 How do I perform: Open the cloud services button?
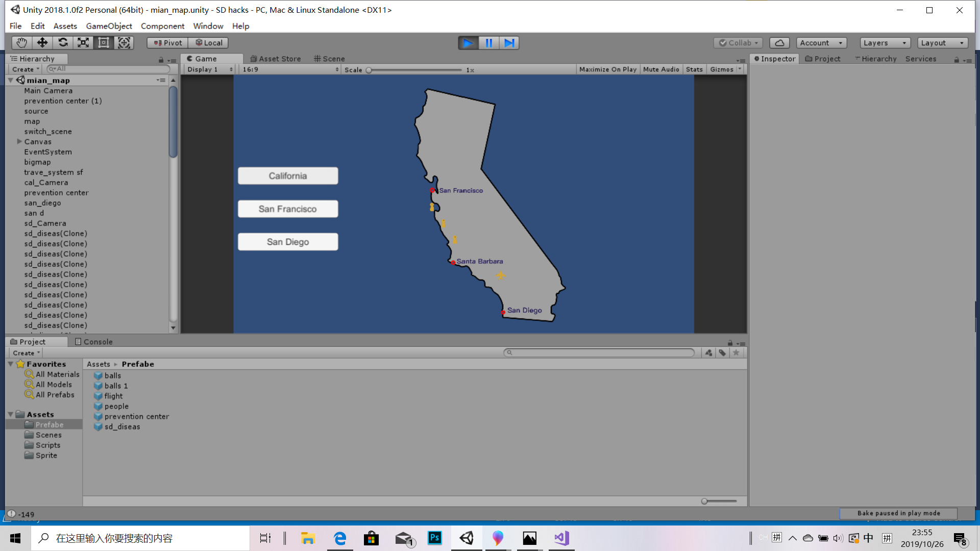point(779,43)
